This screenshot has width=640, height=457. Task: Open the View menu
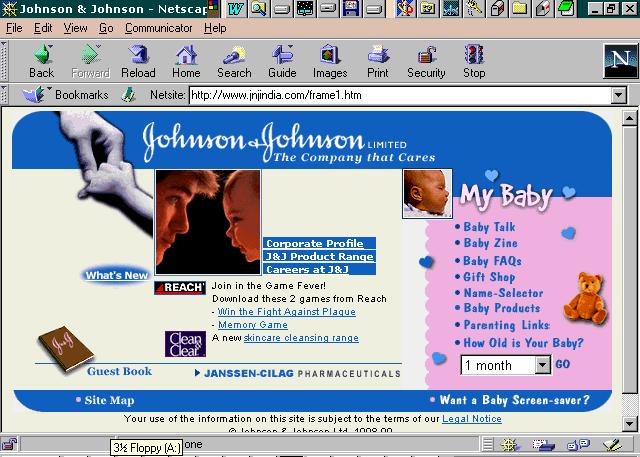coord(76,28)
